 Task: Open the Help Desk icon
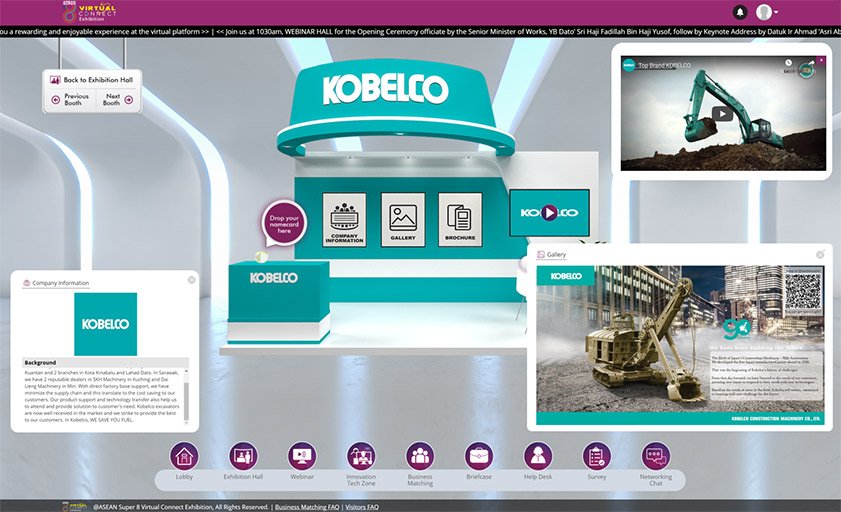click(x=538, y=456)
